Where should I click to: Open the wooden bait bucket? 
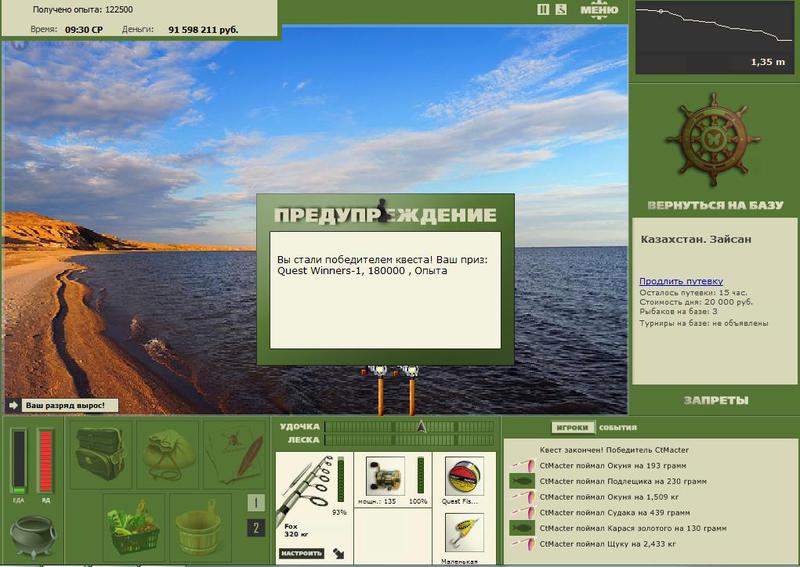(200, 527)
